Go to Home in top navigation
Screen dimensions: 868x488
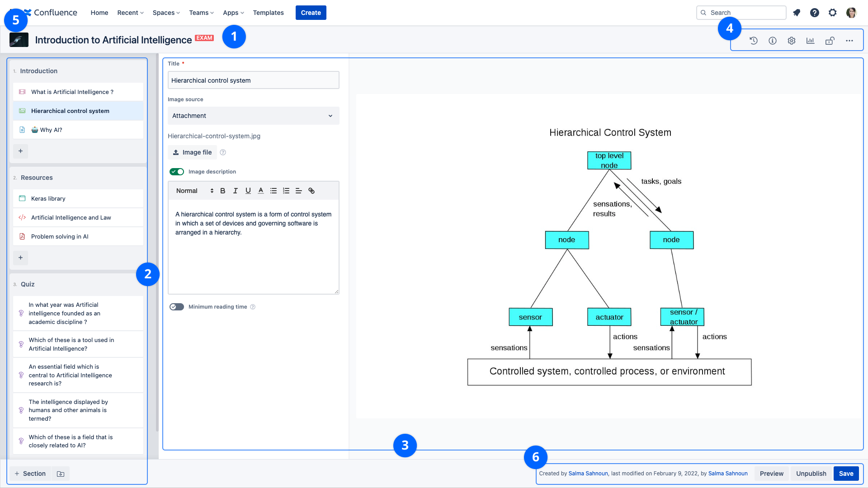(99, 13)
